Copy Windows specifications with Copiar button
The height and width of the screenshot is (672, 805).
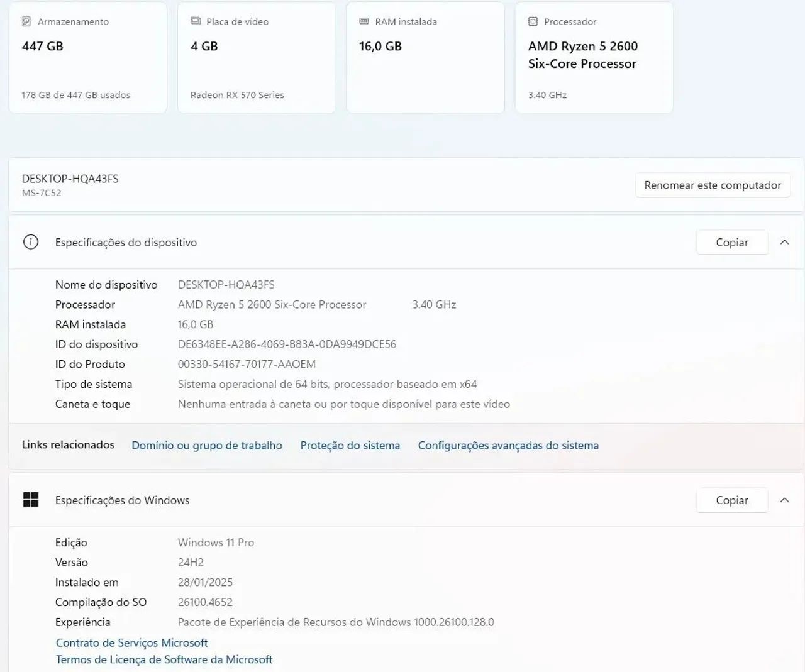(732, 500)
